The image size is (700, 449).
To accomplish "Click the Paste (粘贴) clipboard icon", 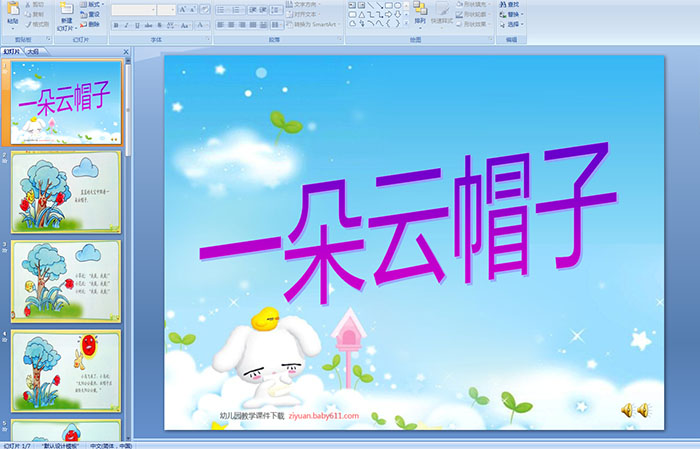I will 13,8.
